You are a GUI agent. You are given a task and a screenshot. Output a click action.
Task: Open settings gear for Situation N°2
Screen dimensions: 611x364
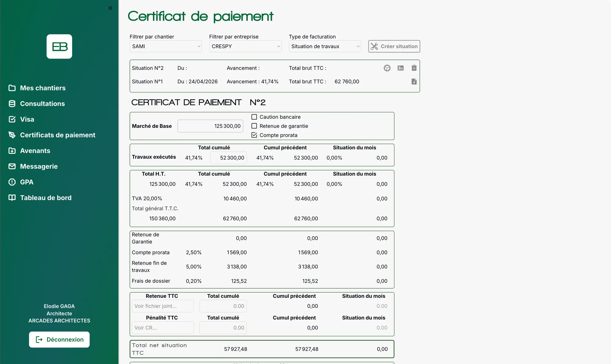coord(387,68)
